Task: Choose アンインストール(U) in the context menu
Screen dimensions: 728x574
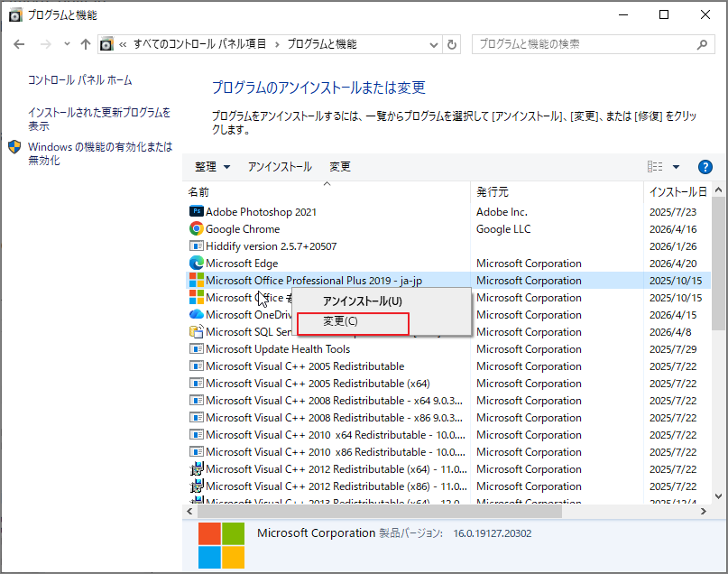Action: pos(362,299)
